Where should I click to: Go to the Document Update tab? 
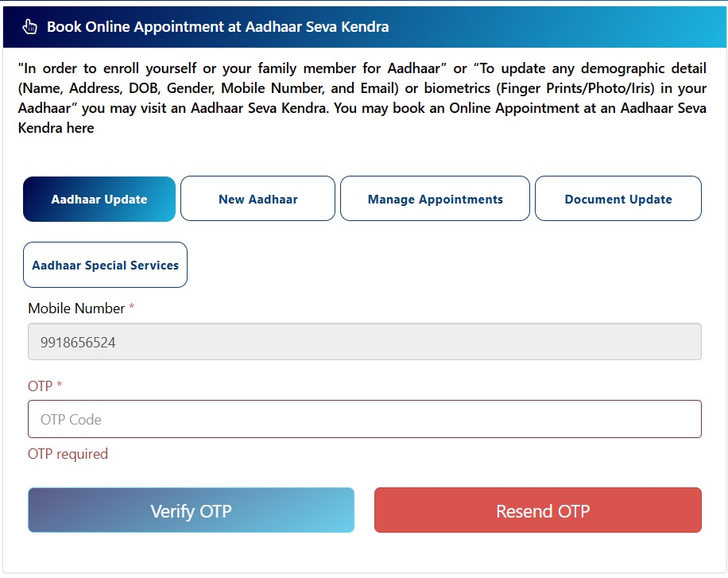coord(618,199)
